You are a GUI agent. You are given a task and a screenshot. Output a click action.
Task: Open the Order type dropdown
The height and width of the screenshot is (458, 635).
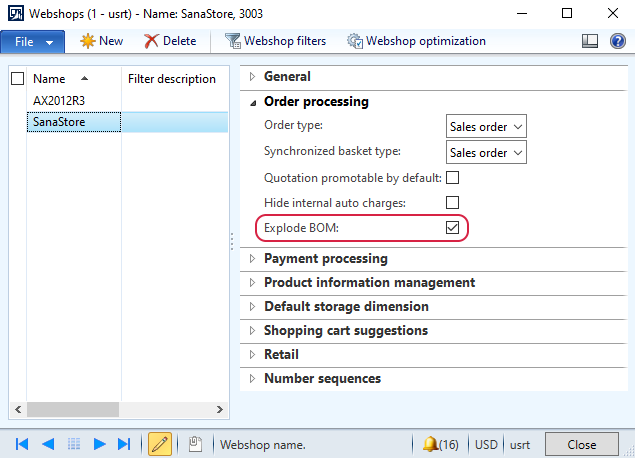tap(486, 126)
